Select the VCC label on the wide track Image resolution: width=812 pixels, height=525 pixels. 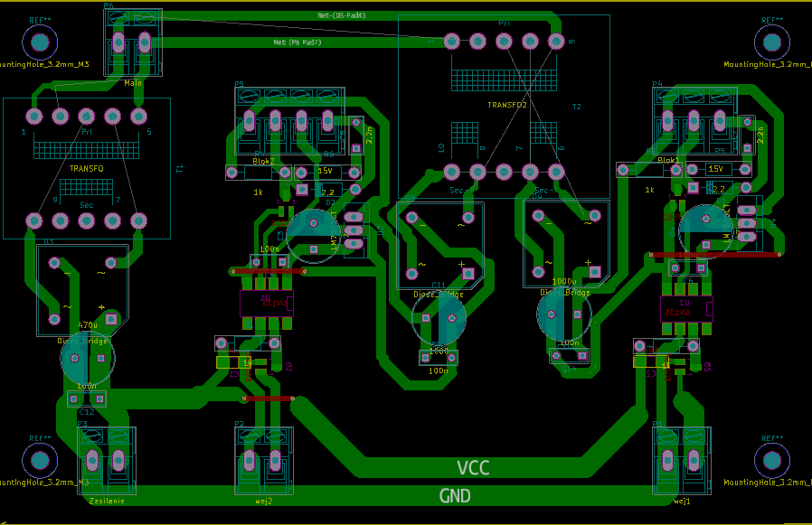point(473,468)
